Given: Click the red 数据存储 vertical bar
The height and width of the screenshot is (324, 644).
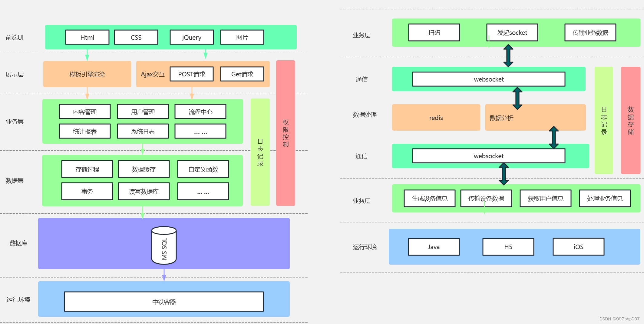Looking at the screenshot, I should pos(630,120).
